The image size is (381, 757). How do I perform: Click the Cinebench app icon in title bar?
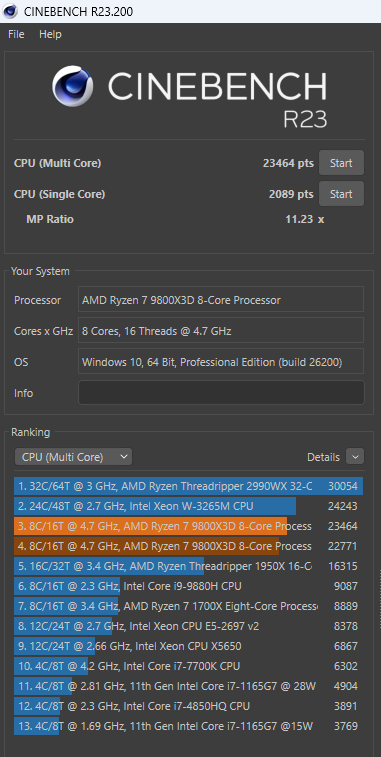coord(10,11)
